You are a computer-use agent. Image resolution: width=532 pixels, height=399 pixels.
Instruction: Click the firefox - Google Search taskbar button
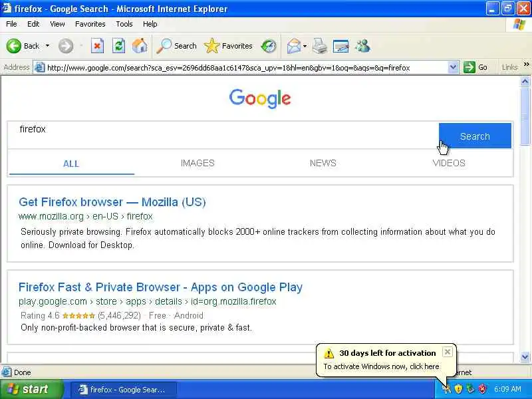click(124, 390)
